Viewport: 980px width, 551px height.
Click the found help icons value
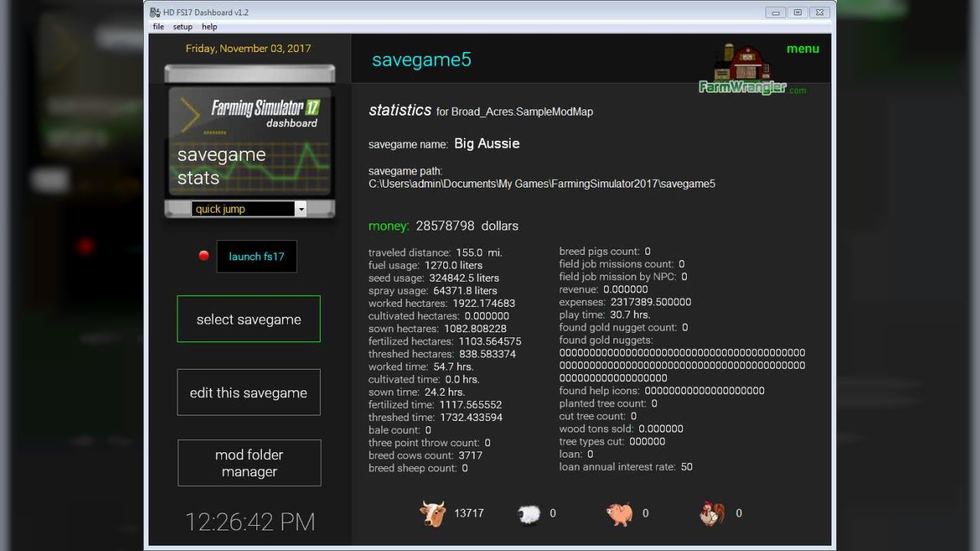pyautogui.click(x=704, y=390)
